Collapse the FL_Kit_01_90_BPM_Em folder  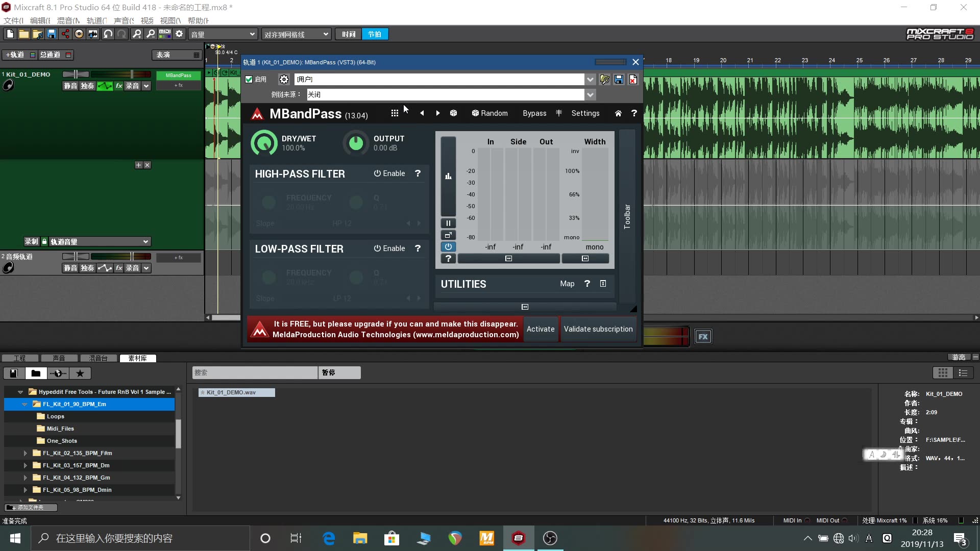click(x=24, y=404)
